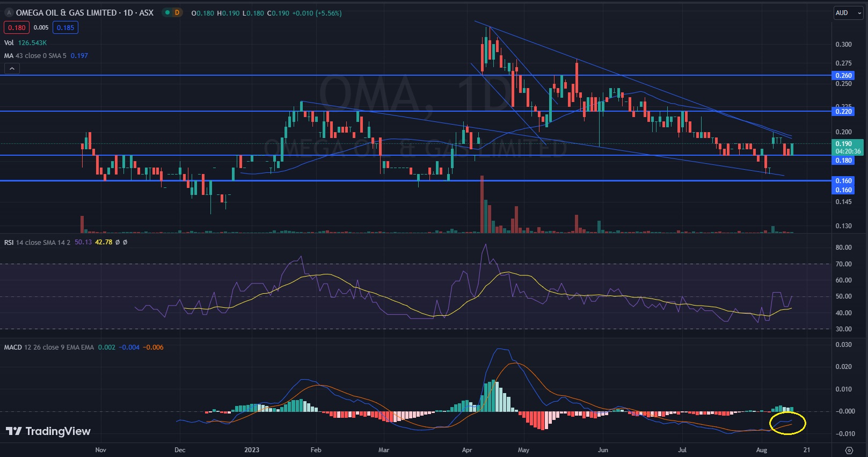Image resolution: width=868 pixels, height=457 pixels.
Task: Click the red 0.180 sell price button
Action: (x=17, y=27)
